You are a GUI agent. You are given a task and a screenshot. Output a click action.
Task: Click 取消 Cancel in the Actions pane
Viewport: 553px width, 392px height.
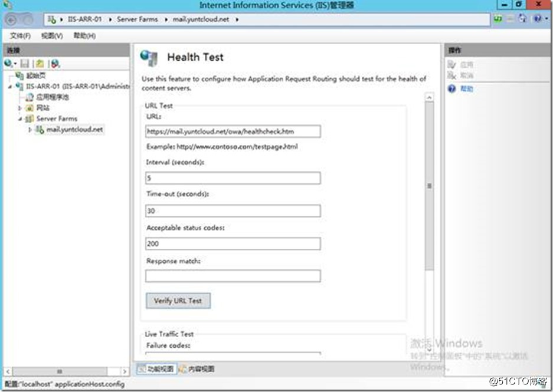(x=466, y=75)
